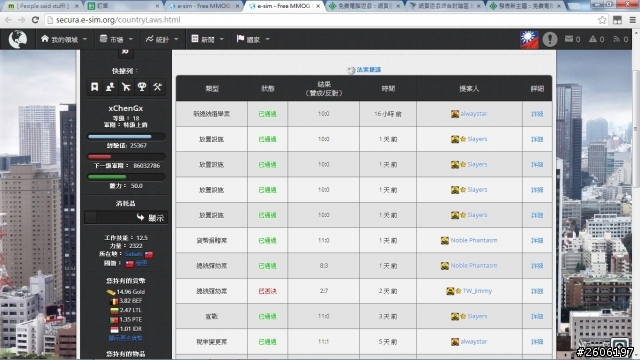This screenshot has width=640, height=360.
Task: Switch to the second browser tab
Action: coord(122,6)
